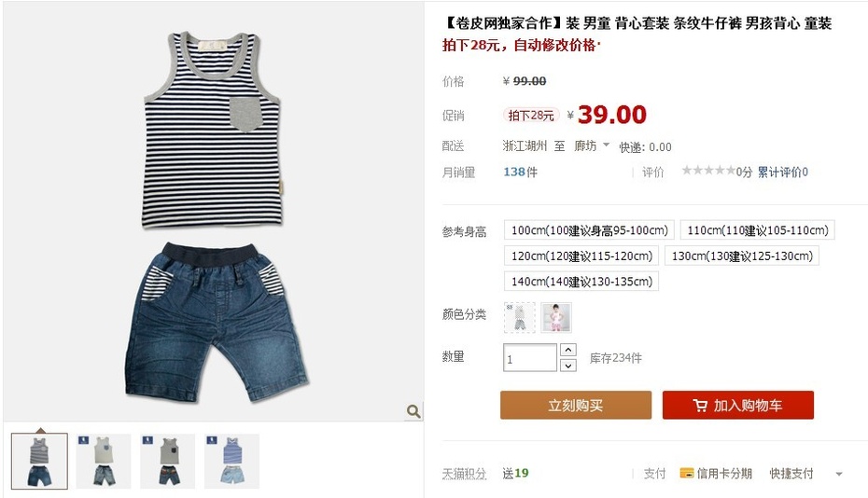
Task: Expand the payment options arrow
Action: coord(839,474)
